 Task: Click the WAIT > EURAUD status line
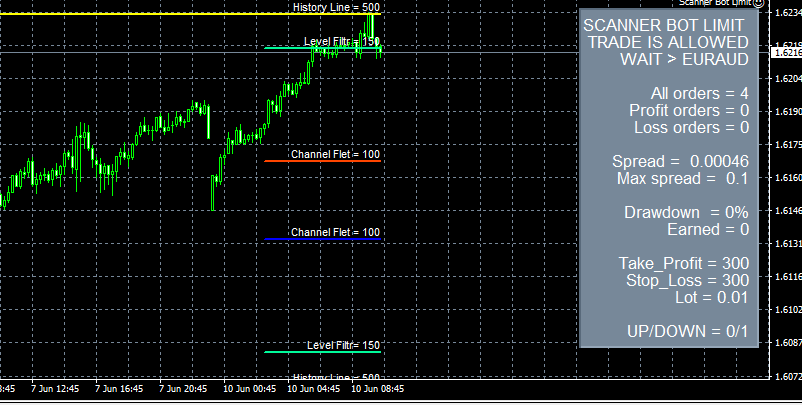pyautogui.click(x=685, y=60)
